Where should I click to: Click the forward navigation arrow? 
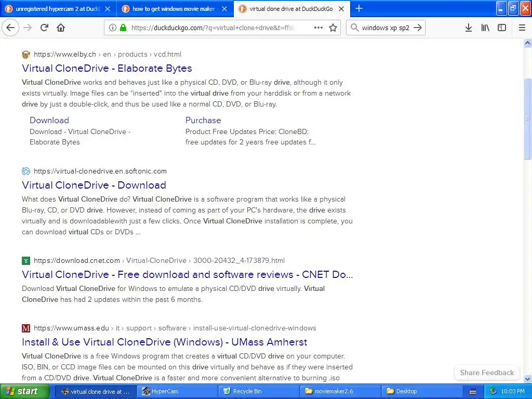coord(28,28)
